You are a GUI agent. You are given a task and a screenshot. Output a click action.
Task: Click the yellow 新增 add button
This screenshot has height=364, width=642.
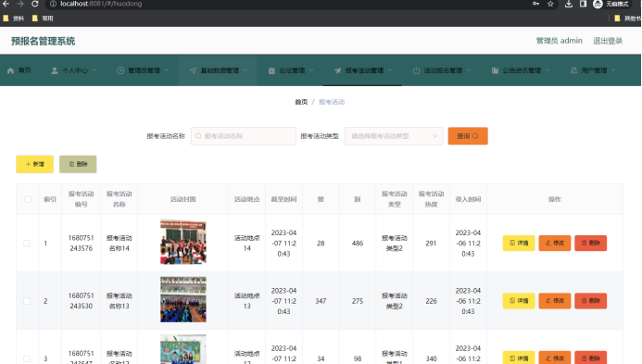tap(35, 164)
